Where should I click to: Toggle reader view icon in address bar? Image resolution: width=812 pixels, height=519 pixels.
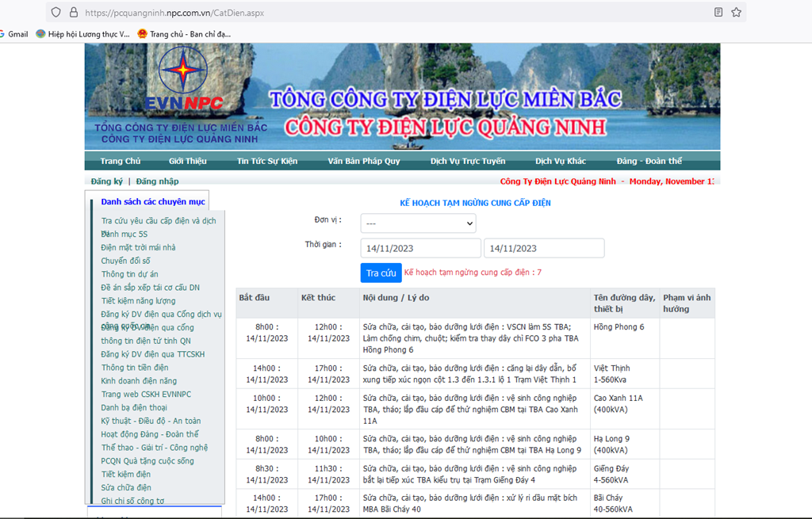pos(718,13)
